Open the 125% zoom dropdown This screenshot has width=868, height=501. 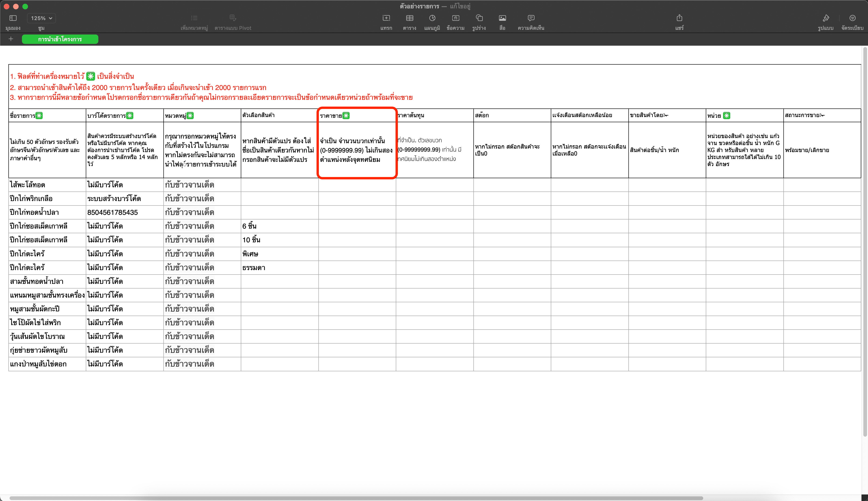click(x=41, y=18)
